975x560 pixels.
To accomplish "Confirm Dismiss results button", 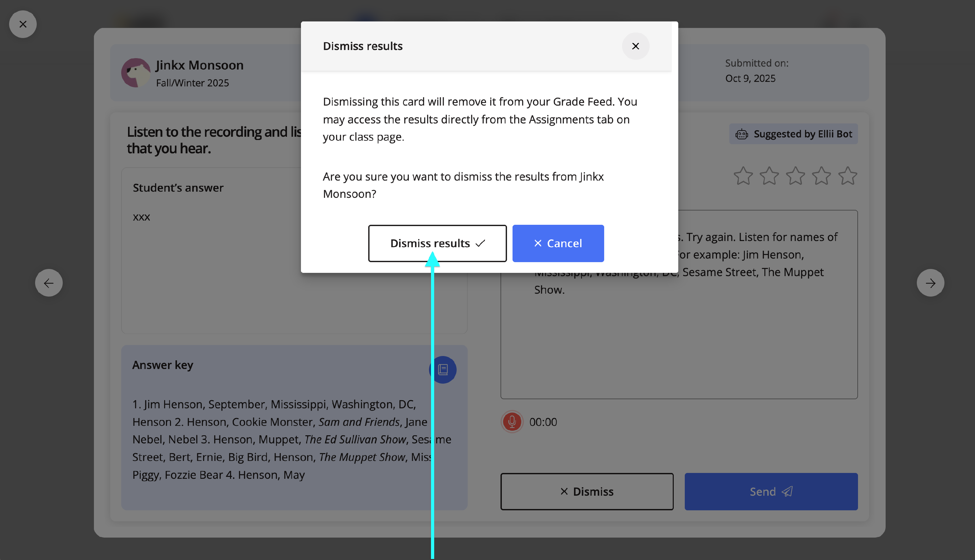I will coord(437,243).
